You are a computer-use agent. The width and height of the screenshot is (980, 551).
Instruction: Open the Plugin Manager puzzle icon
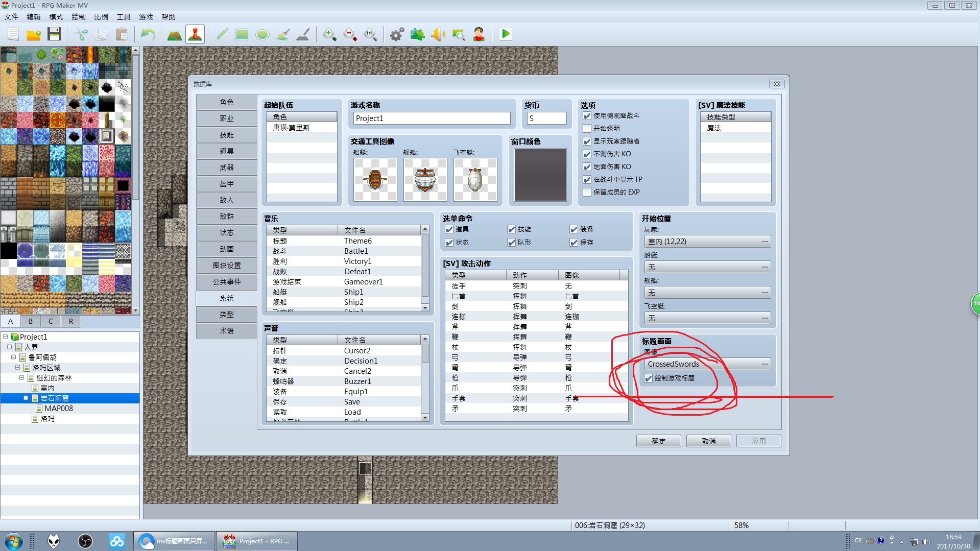coord(417,34)
